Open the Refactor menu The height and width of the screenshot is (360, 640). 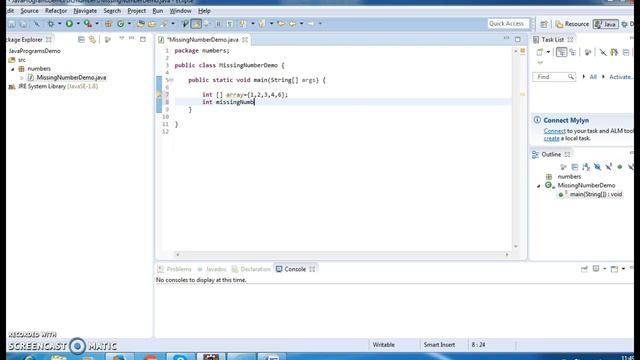click(56, 11)
